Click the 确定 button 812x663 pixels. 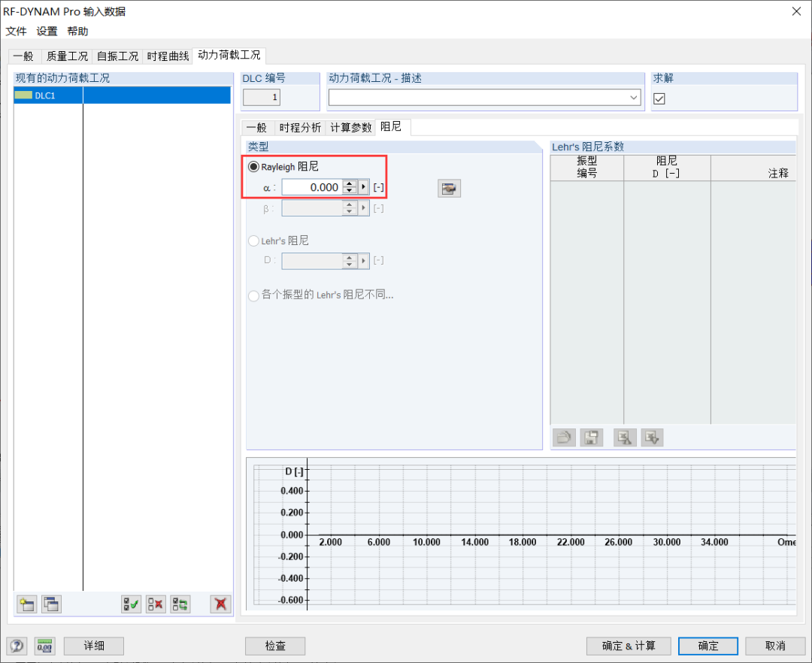tap(708, 646)
